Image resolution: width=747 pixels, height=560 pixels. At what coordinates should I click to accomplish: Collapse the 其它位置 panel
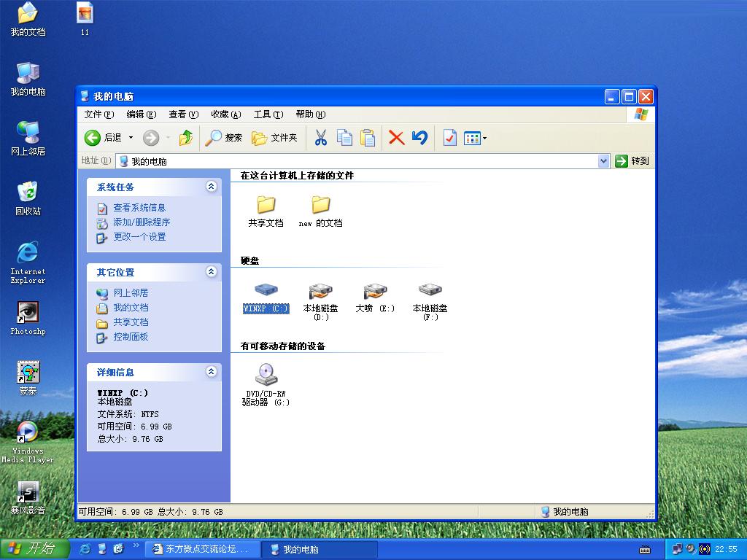click(x=211, y=272)
